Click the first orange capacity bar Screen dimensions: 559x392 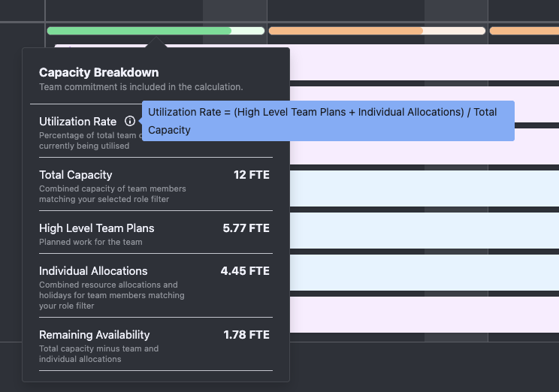(x=346, y=31)
